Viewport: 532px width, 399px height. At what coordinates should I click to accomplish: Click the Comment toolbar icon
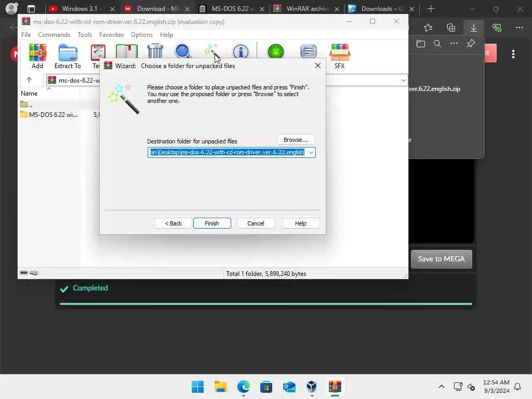coord(309,51)
